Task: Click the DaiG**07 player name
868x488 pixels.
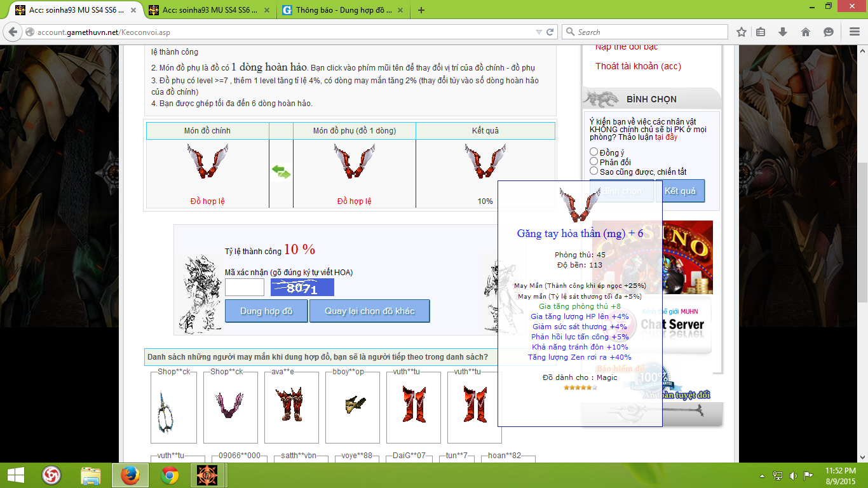Action: pos(409,456)
